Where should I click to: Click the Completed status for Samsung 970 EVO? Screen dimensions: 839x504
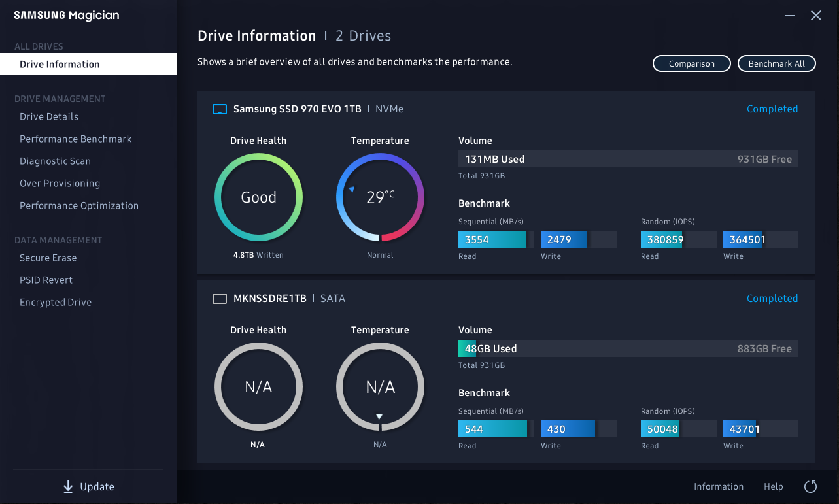(772, 109)
